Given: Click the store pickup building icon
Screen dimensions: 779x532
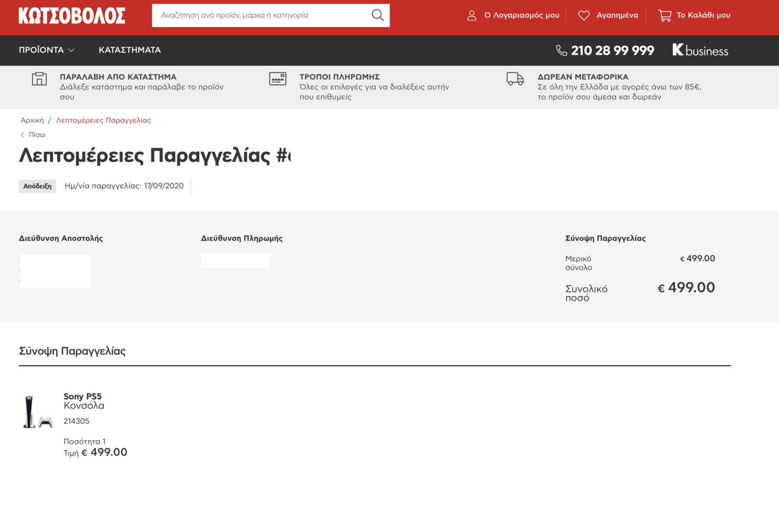Looking at the screenshot, I should pyautogui.click(x=39, y=79).
